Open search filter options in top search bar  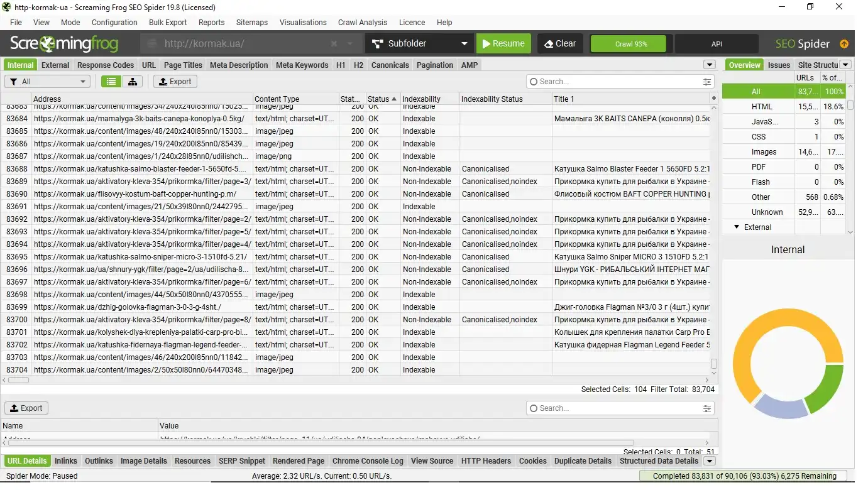[707, 82]
